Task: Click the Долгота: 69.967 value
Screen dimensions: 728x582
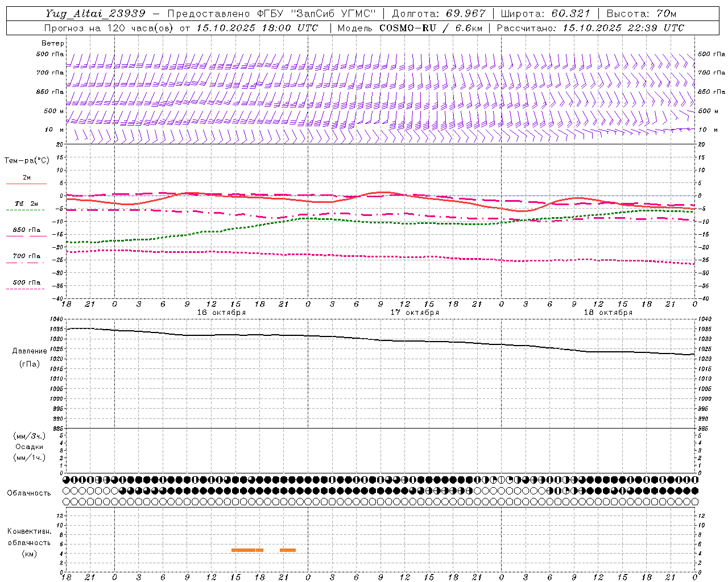Action: [439, 14]
